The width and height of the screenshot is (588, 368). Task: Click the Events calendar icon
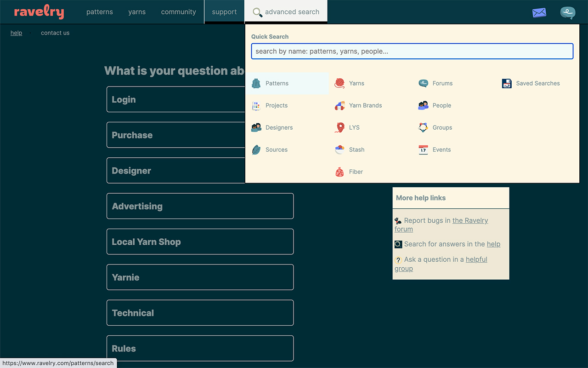click(x=423, y=149)
